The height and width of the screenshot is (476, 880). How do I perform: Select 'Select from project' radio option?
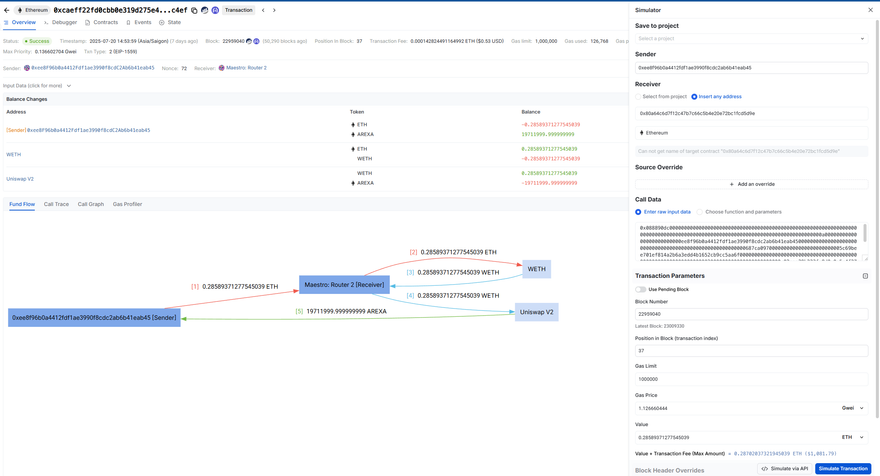point(638,97)
